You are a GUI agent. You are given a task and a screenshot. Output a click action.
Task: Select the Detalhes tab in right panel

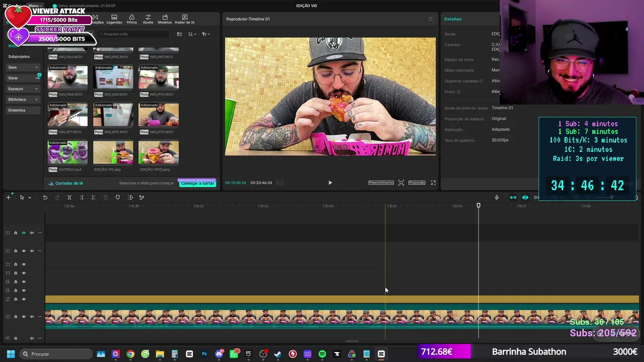[453, 19]
